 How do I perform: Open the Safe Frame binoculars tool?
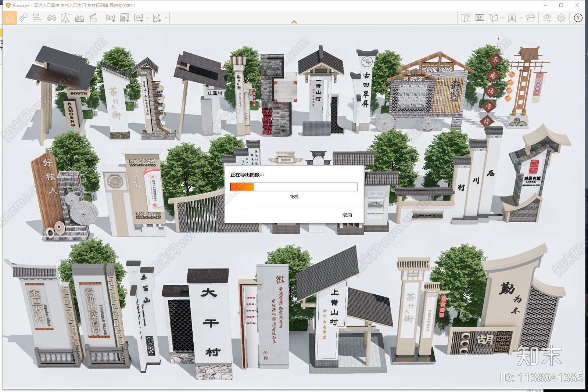tap(51, 18)
